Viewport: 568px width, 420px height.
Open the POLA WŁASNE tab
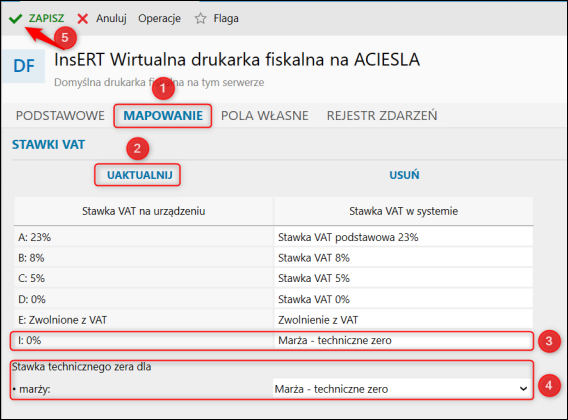pyautogui.click(x=265, y=116)
